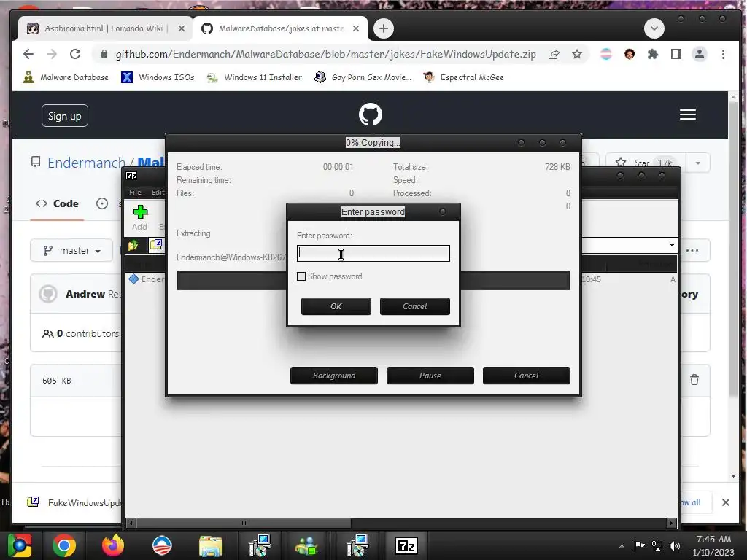Reload the GitHub page
The image size is (747, 560).
click(75, 54)
